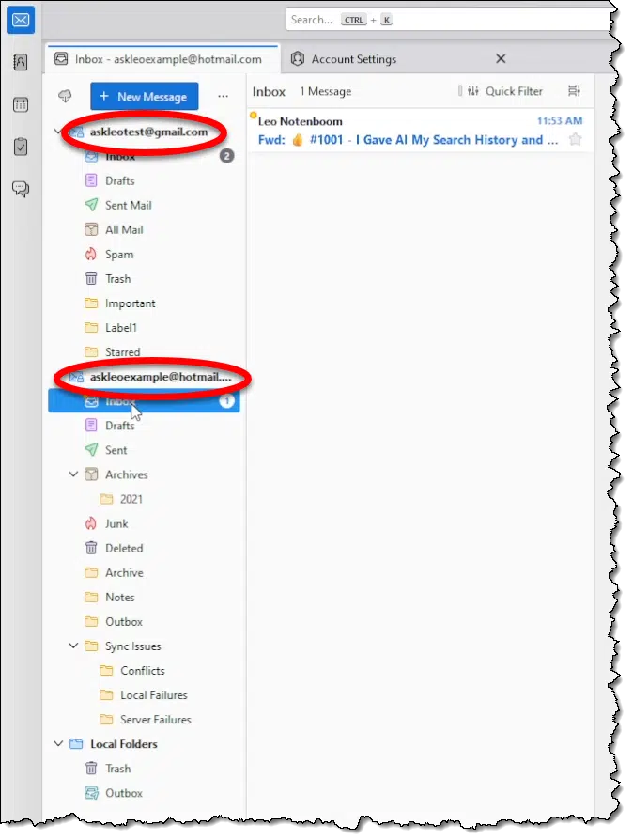Image resolution: width=633 pixels, height=840 pixels.
Task: Collapse the Local Folders tree
Action: 58,743
